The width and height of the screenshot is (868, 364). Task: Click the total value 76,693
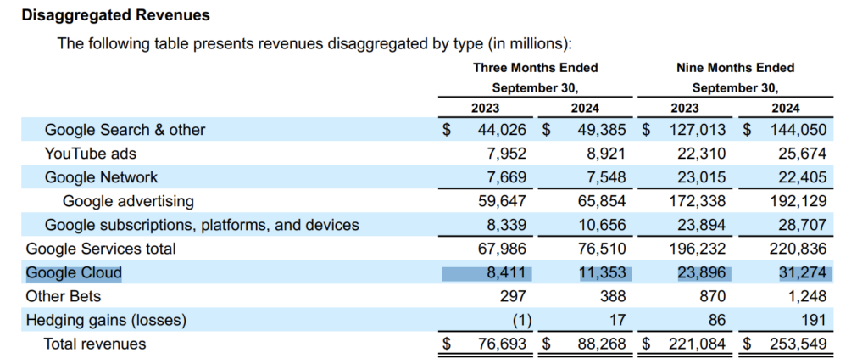pos(502,344)
